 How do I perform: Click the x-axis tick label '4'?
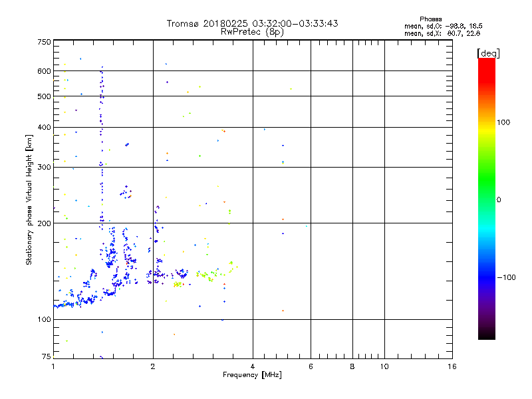[253, 366]
